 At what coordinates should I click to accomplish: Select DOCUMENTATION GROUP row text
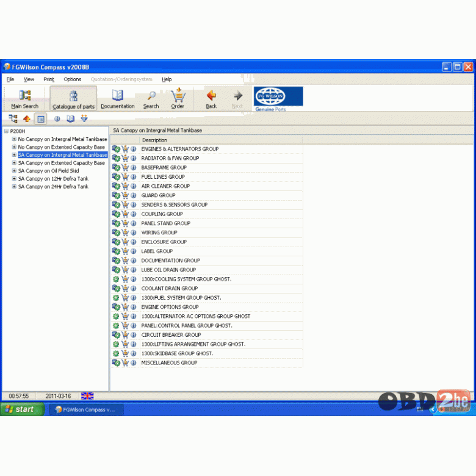pyautogui.click(x=171, y=261)
